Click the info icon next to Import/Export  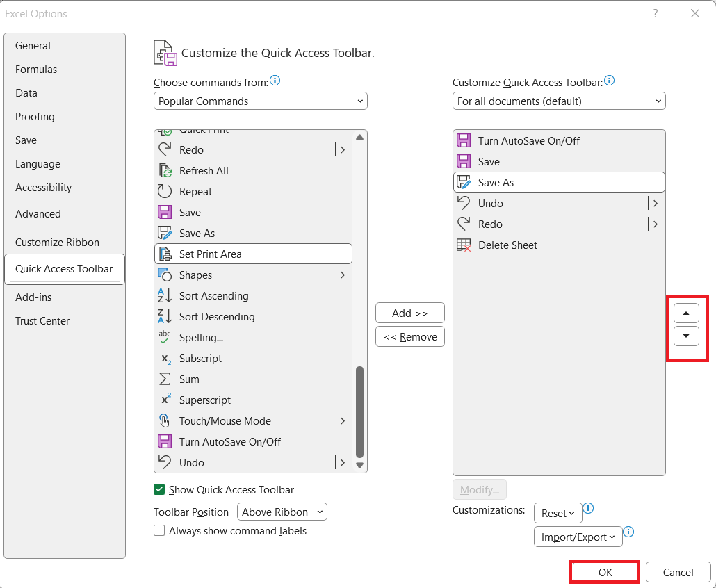[628, 532]
